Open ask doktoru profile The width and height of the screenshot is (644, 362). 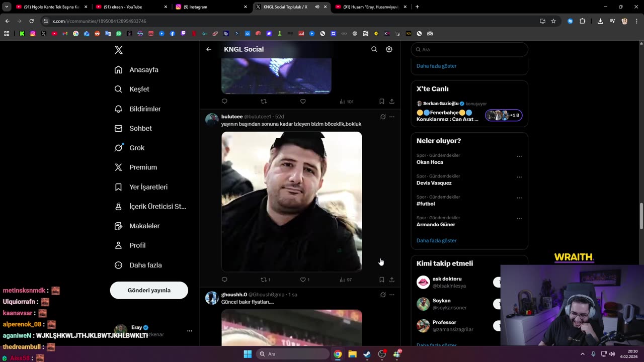point(447,279)
